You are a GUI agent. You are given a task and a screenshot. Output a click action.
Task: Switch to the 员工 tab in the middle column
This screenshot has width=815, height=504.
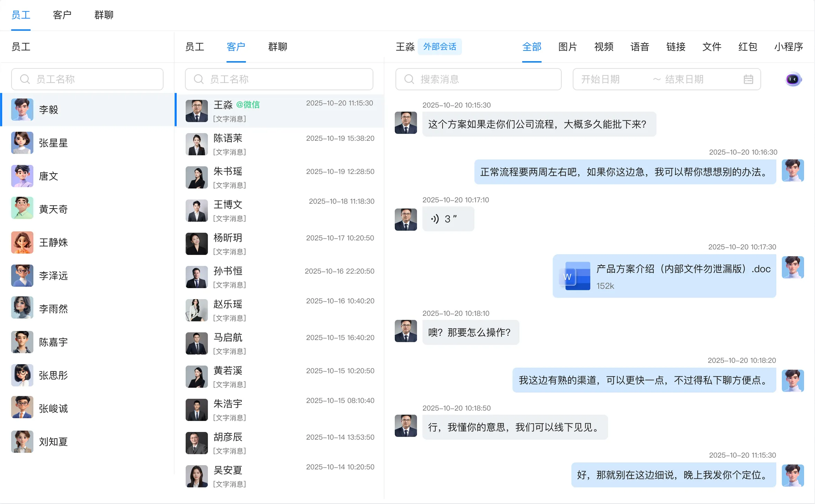pyautogui.click(x=195, y=47)
